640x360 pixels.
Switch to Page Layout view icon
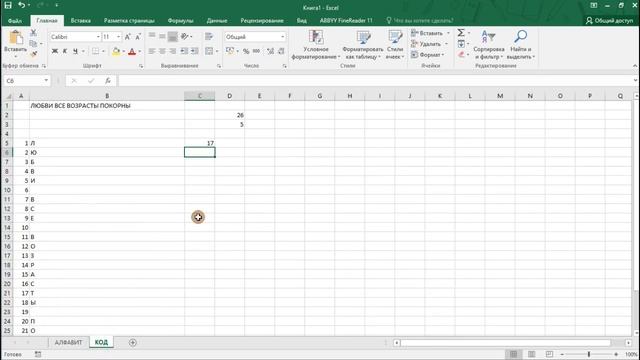tap(531, 354)
